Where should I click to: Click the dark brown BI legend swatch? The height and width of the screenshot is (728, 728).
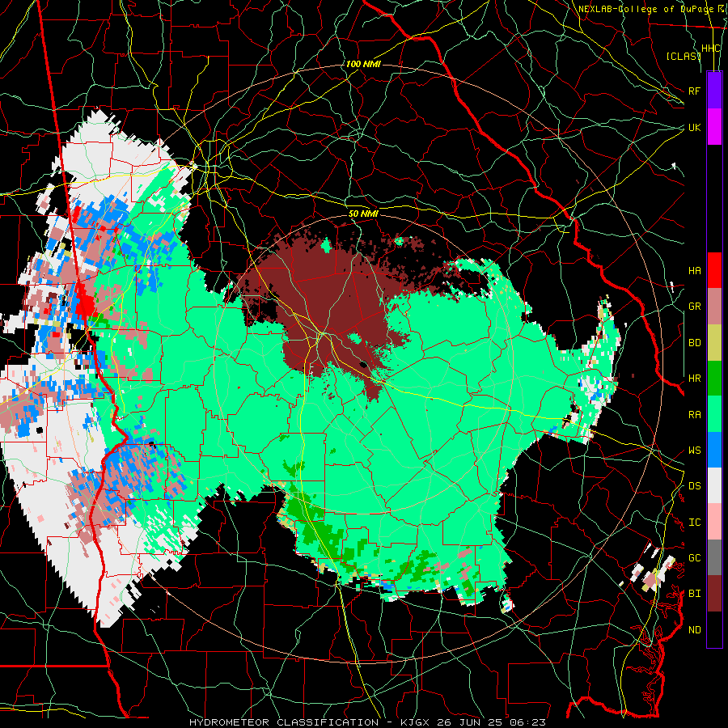coord(714,594)
